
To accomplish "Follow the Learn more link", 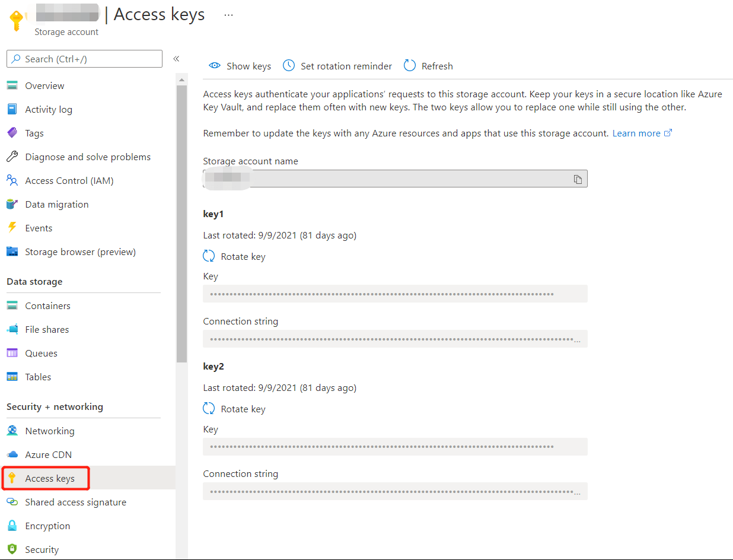I will 636,133.
